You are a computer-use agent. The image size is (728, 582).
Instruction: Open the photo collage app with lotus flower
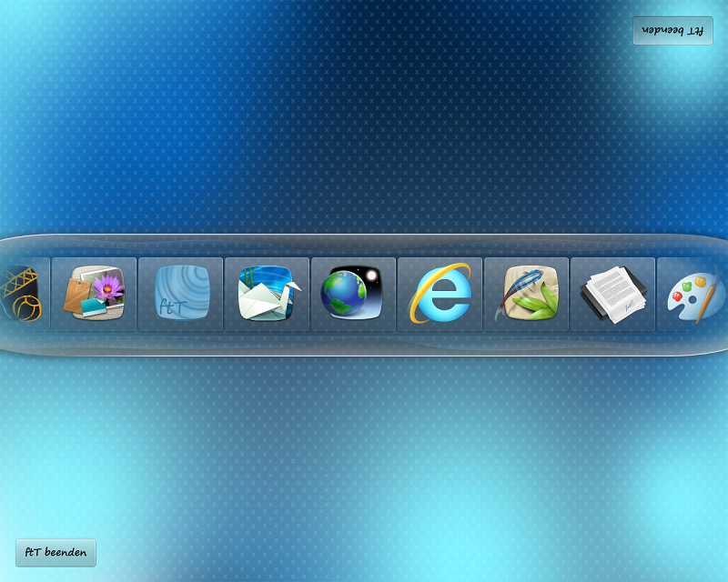tap(95, 295)
